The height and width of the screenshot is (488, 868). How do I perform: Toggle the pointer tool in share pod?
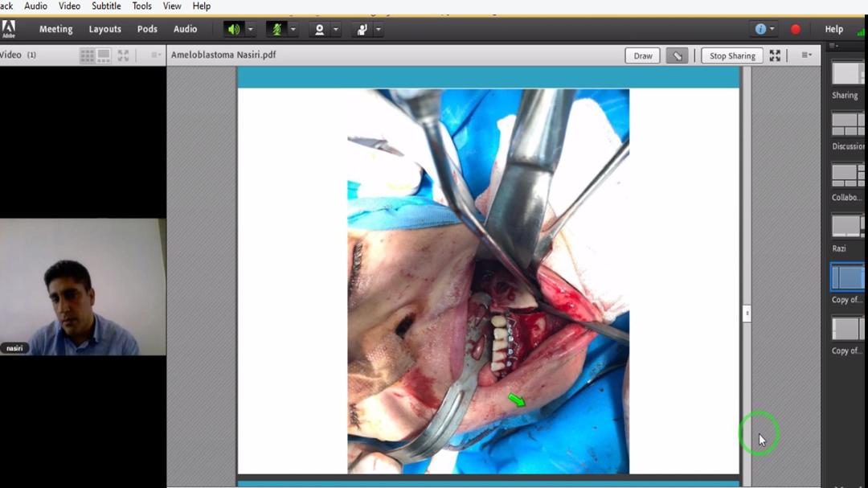point(677,55)
